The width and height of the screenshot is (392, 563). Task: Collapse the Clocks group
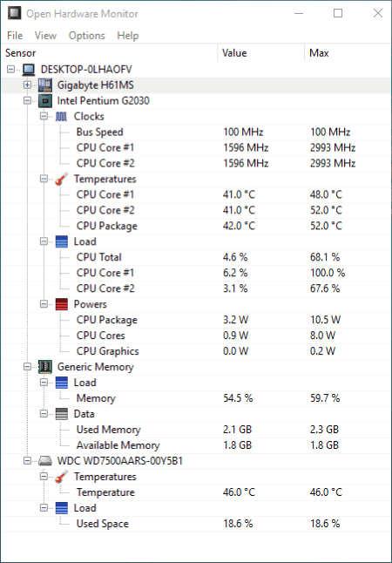tap(44, 116)
